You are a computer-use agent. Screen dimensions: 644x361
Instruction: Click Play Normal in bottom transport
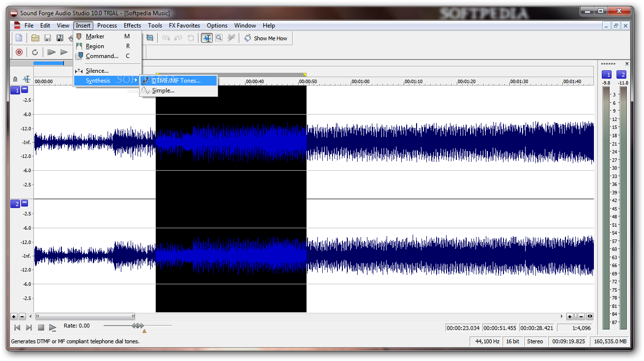click(53, 328)
